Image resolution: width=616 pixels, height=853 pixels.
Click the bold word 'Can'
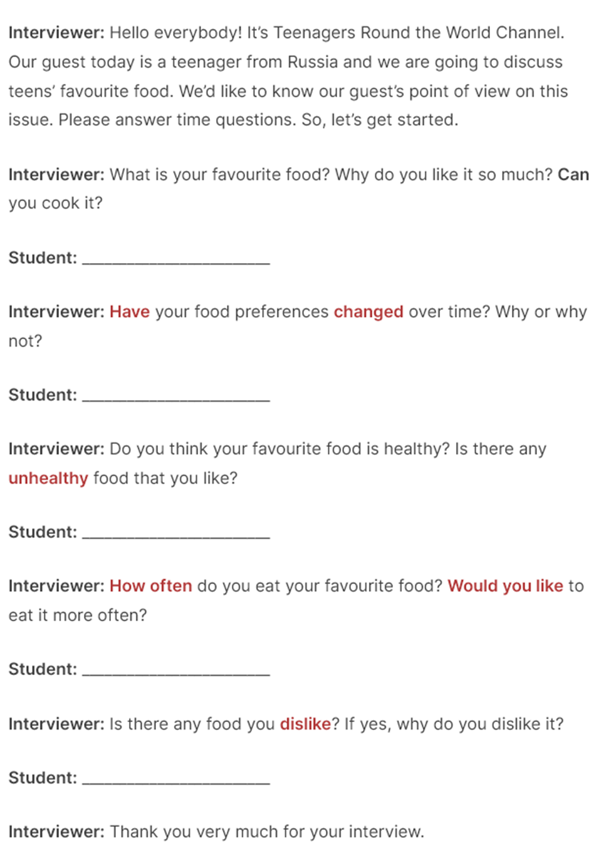point(573,174)
